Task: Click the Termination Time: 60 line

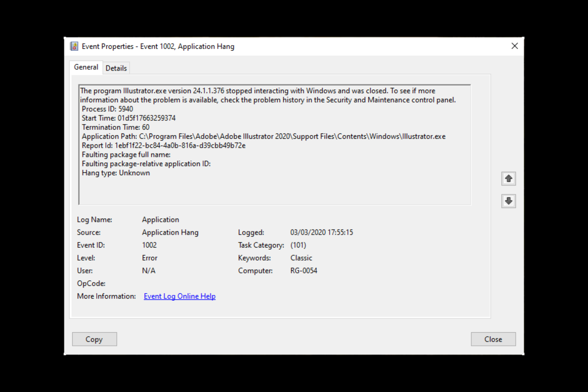Action: pos(115,127)
